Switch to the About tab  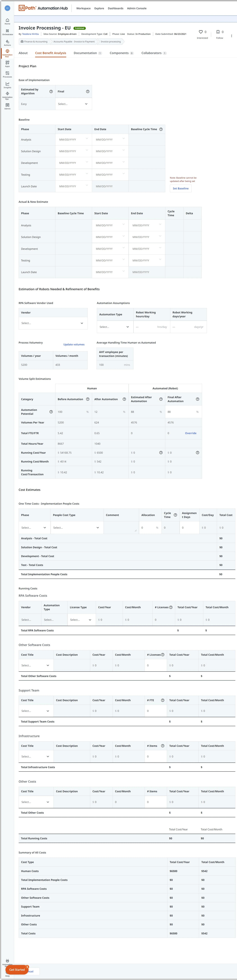(23, 53)
